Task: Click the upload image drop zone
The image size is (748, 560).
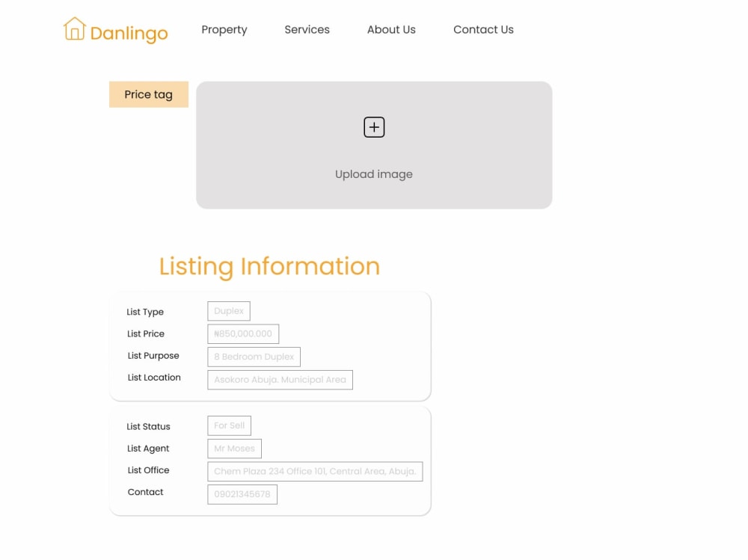Action: pos(374,145)
